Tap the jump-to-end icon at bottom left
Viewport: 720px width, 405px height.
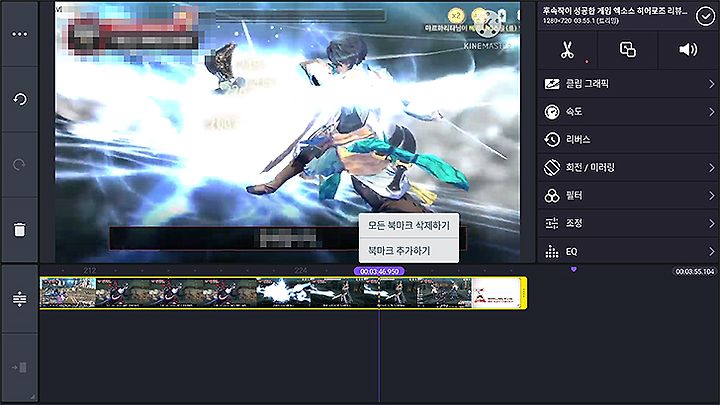[x=19, y=367]
